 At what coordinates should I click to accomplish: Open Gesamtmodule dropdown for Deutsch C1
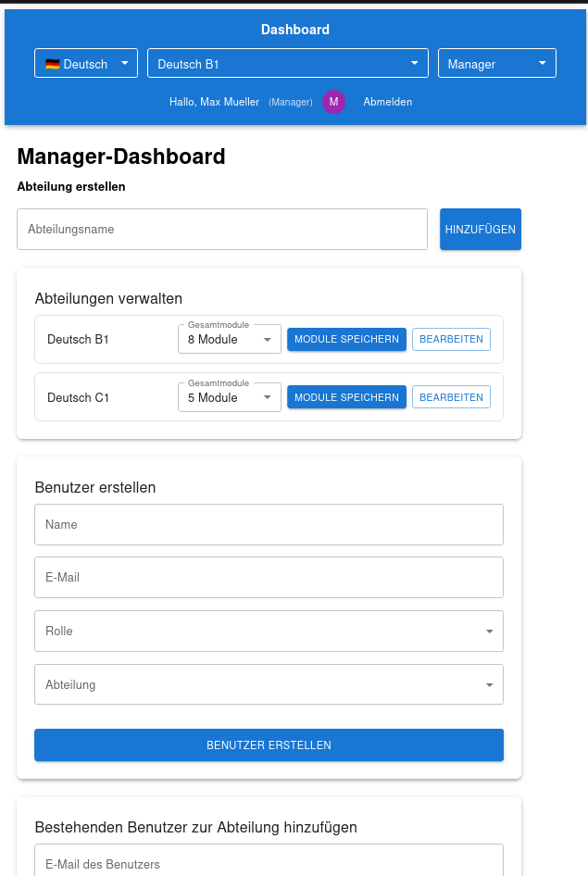[x=229, y=398]
